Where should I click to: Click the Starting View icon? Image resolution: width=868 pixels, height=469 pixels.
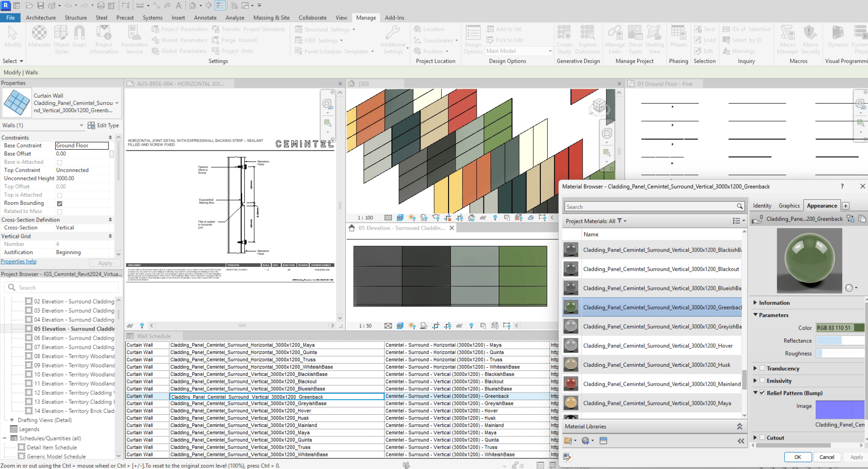(654, 39)
